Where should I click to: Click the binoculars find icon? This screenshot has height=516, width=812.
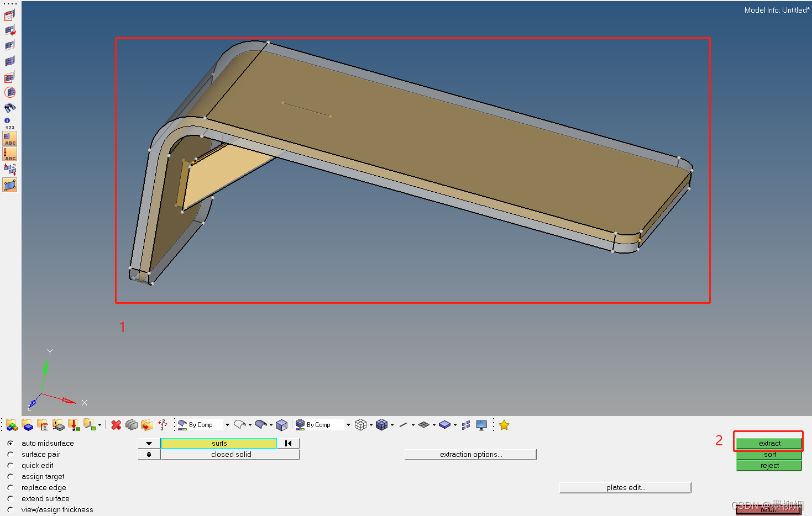[x=10, y=108]
